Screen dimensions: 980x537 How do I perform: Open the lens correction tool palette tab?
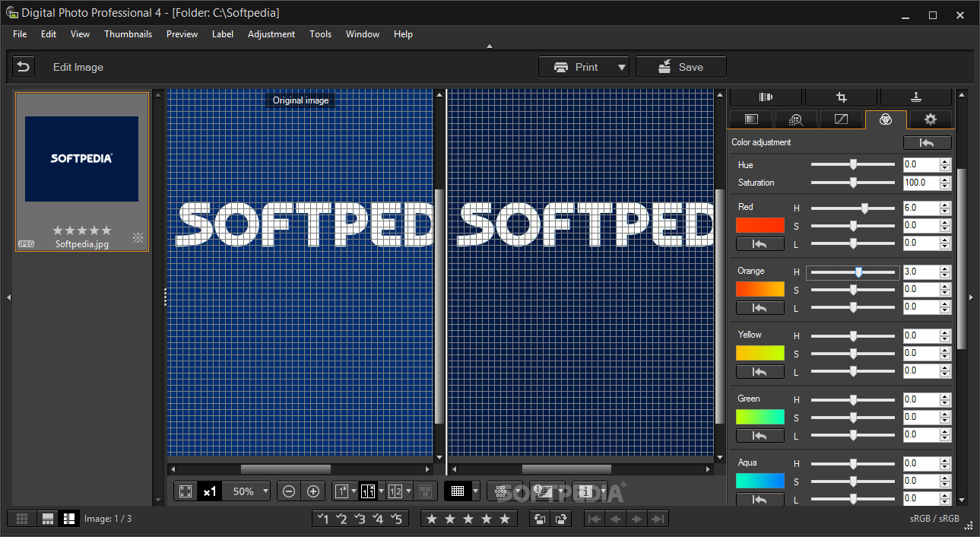point(766,97)
